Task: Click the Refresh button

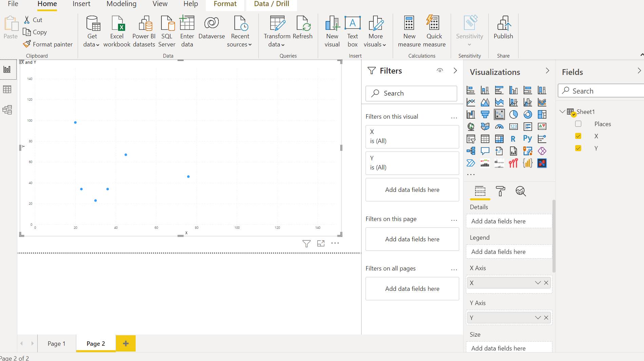Action: coord(303,28)
